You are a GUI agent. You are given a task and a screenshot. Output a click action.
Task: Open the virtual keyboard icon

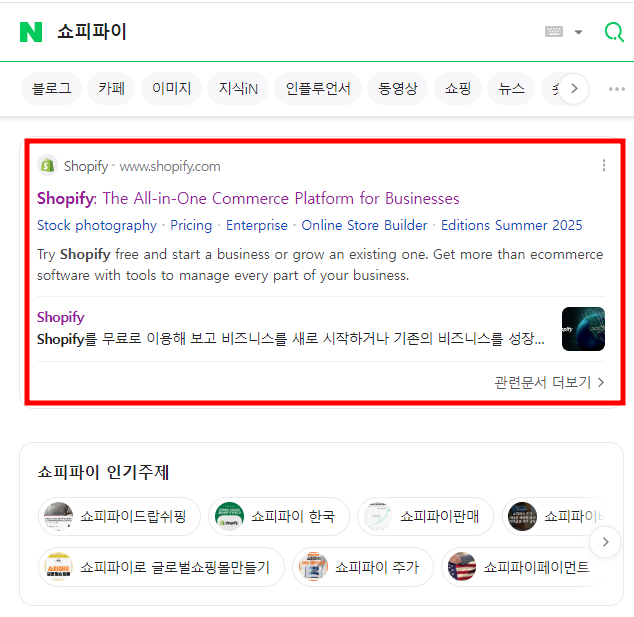554,32
